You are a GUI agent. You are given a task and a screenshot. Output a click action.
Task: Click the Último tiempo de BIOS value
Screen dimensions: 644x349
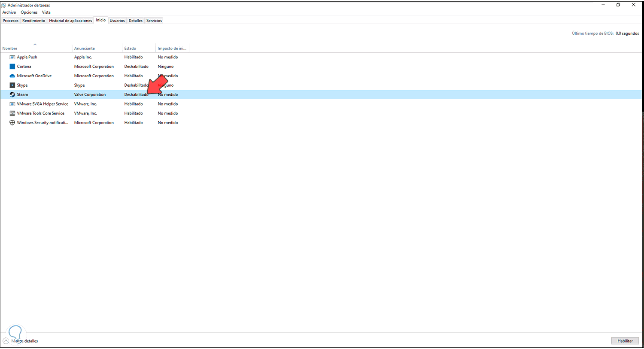627,33
